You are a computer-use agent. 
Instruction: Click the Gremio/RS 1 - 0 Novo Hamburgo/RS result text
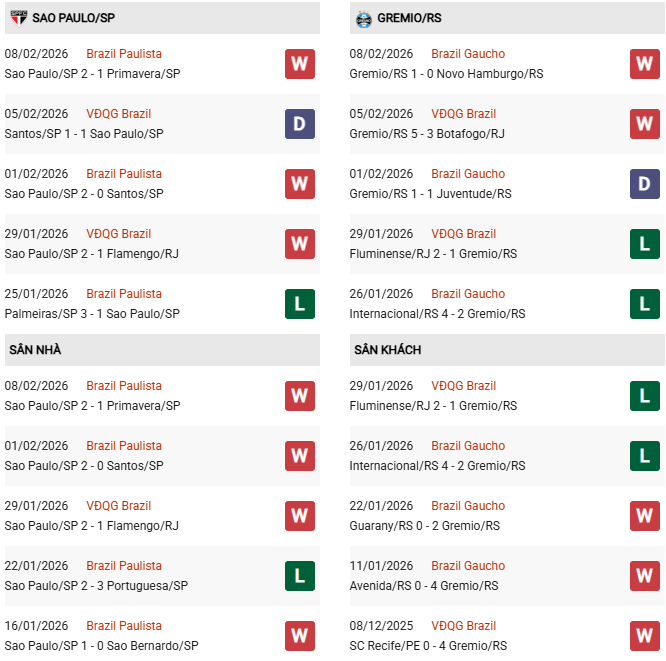(446, 74)
